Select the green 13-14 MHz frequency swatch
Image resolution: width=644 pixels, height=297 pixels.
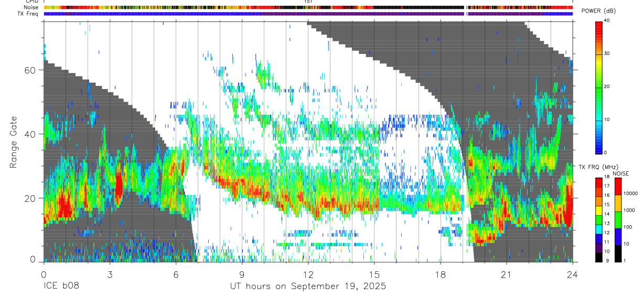[x=598, y=219]
